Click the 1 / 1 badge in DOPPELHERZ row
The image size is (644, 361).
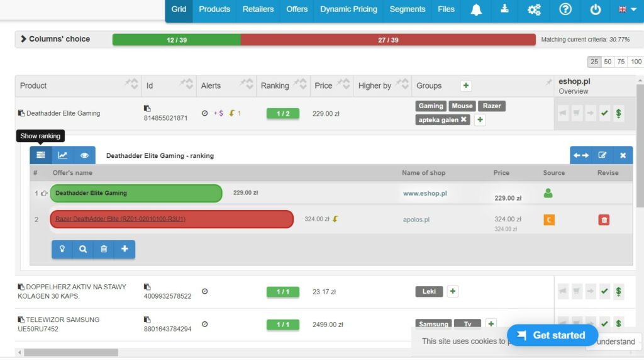click(283, 292)
